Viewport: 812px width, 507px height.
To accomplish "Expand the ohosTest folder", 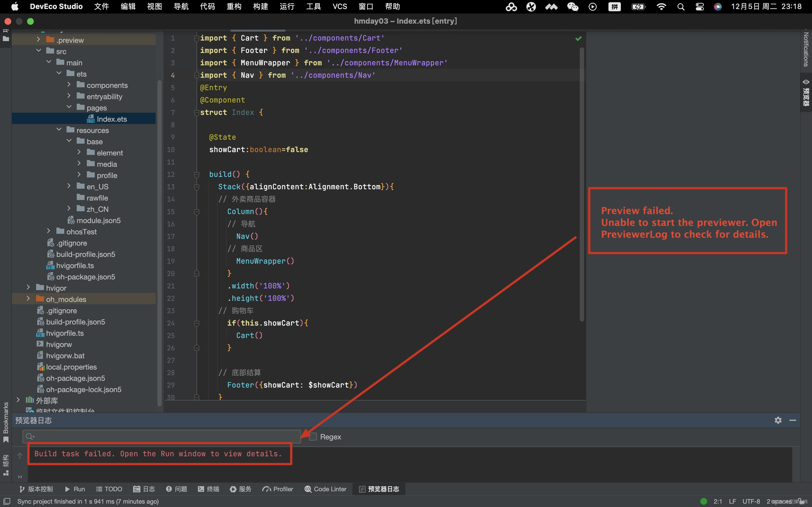I will 48,231.
